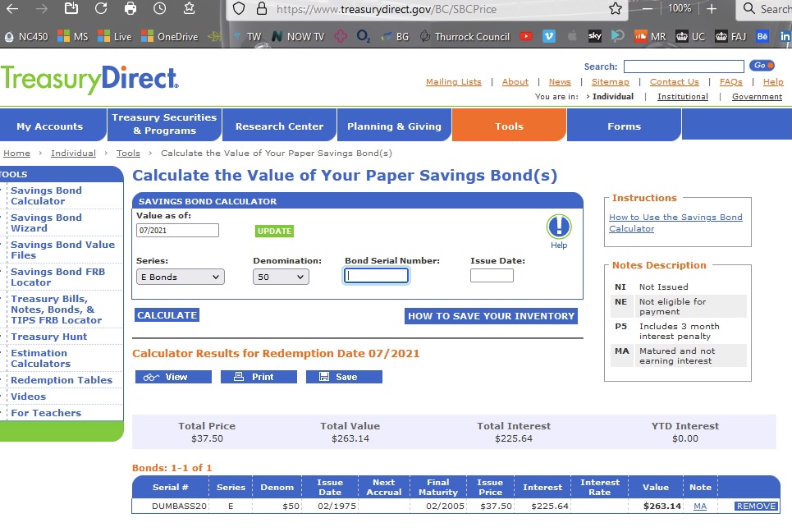Click the browser Search box magnifier
The height and width of the screenshot is (532, 792).
(x=749, y=8)
